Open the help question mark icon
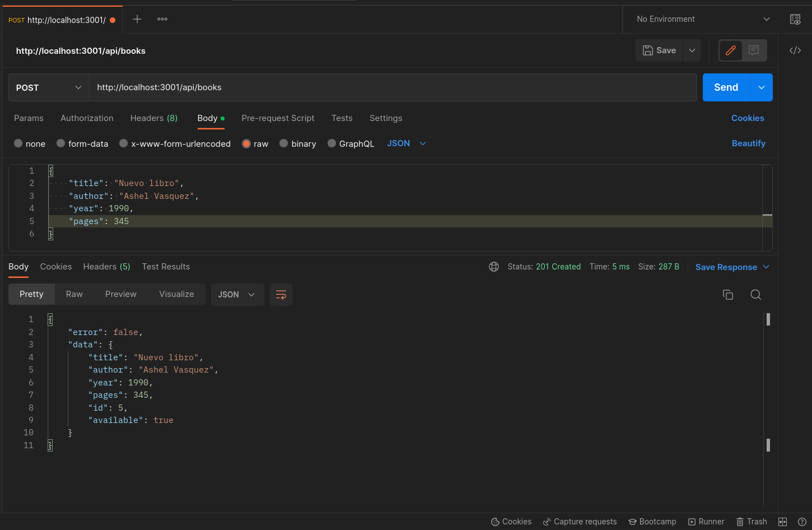 pos(802,522)
